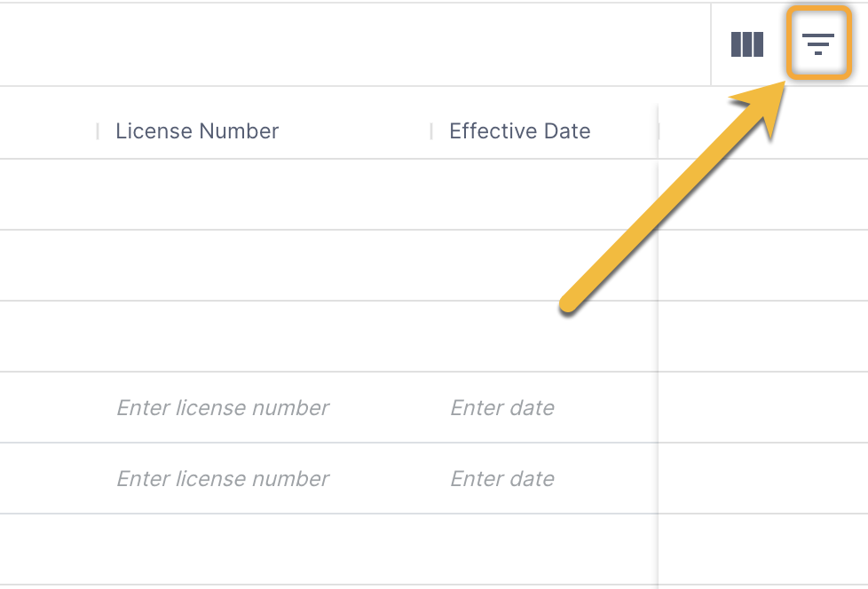
Task: Click the lower 'Enter date' field
Action: pos(502,479)
